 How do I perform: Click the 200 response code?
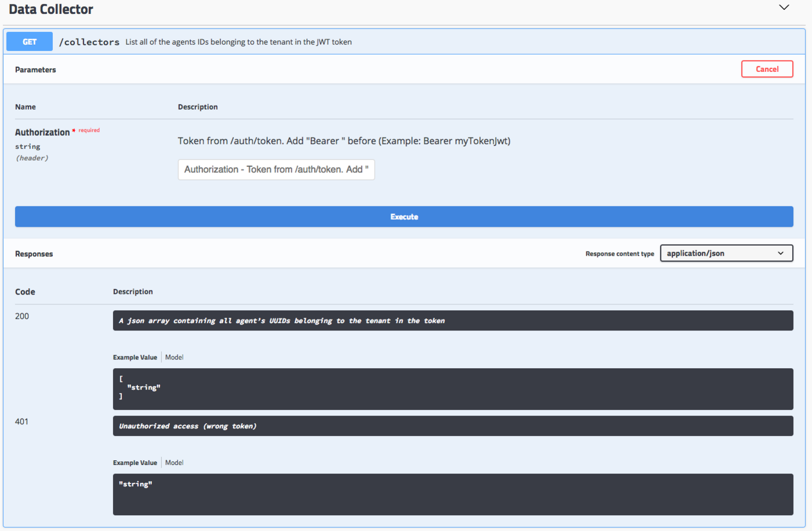[x=22, y=316]
